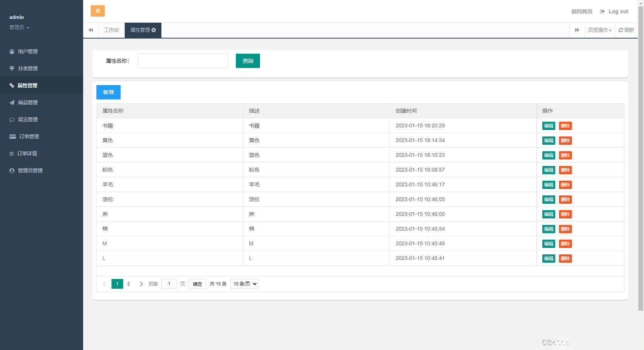Click the refresh 刷新 icon

click(621, 30)
